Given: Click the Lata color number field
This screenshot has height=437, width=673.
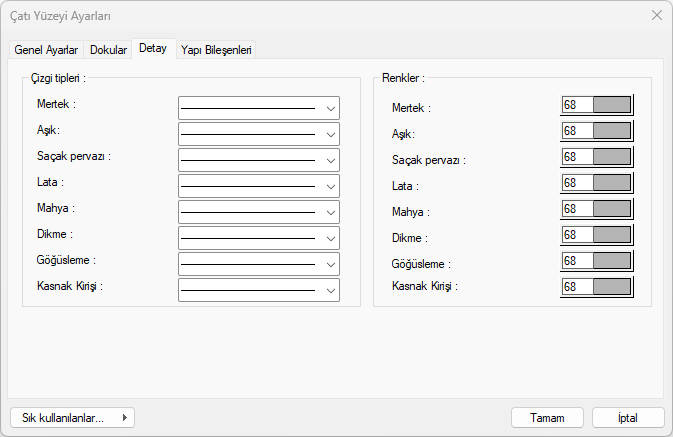Looking at the screenshot, I should pos(576,183).
